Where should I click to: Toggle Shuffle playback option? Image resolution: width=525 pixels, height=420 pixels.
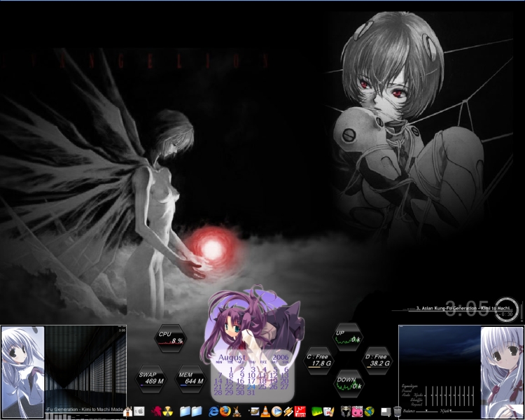click(416, 400)
